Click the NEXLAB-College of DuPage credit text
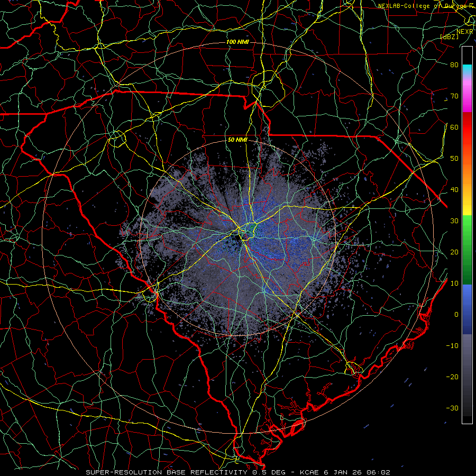Image resolution: width=476 pixels, height=476 pixels. pos(425,6)
